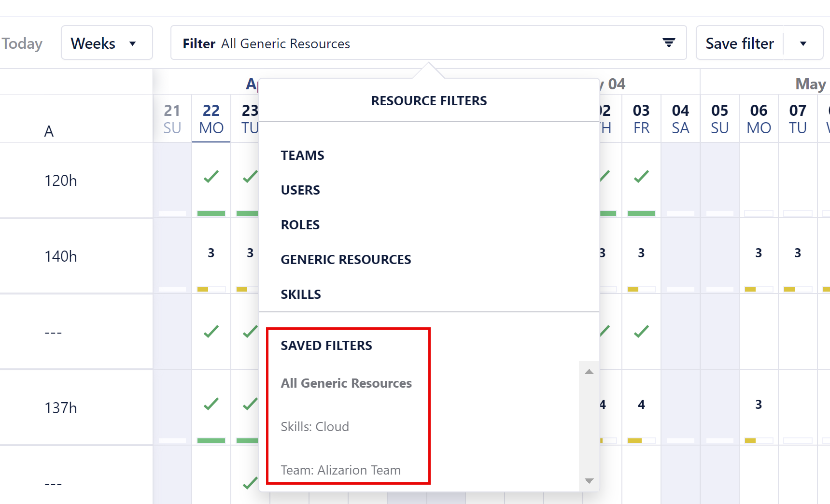Click the scrollbar down arrow in the filter panel

(x=589, y=481)
